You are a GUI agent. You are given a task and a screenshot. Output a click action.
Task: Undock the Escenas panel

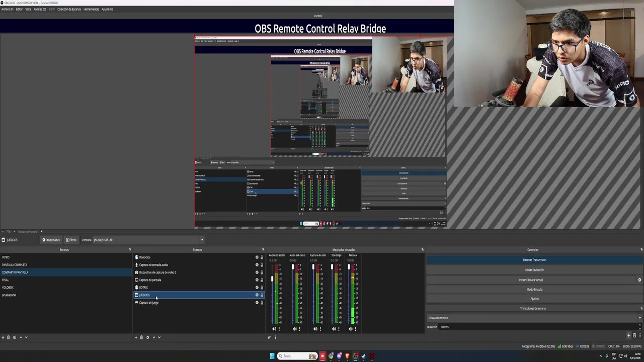tap(130, 250)
